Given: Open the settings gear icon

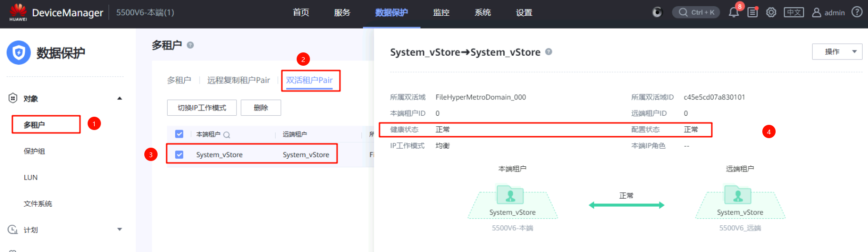Looking at the screenshot, I should [x=771, y=12].
